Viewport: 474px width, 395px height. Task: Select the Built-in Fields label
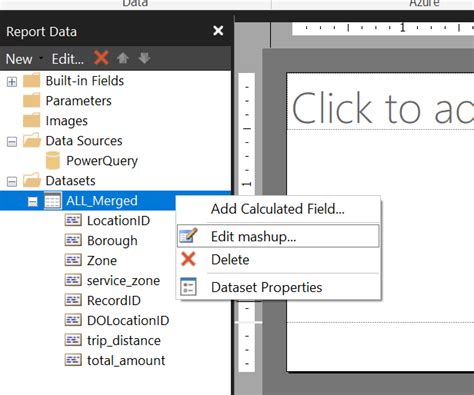tap(85, 81)
